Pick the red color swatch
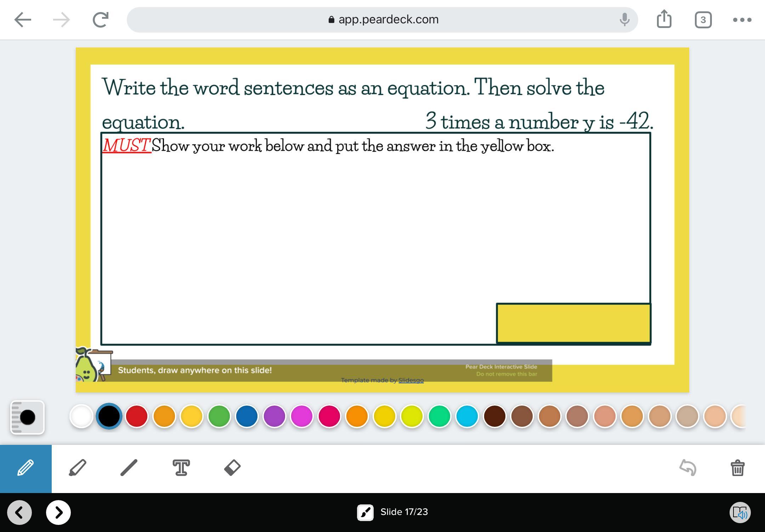765x532 pixels. coord(137,416)
